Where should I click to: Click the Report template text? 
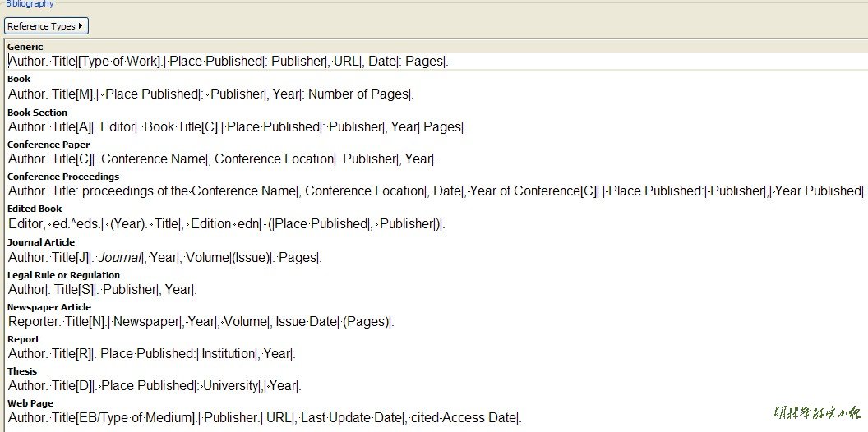[152, 354]
